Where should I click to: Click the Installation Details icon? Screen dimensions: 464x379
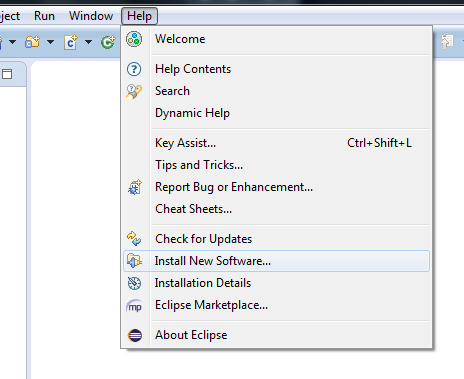click(134, 283)
